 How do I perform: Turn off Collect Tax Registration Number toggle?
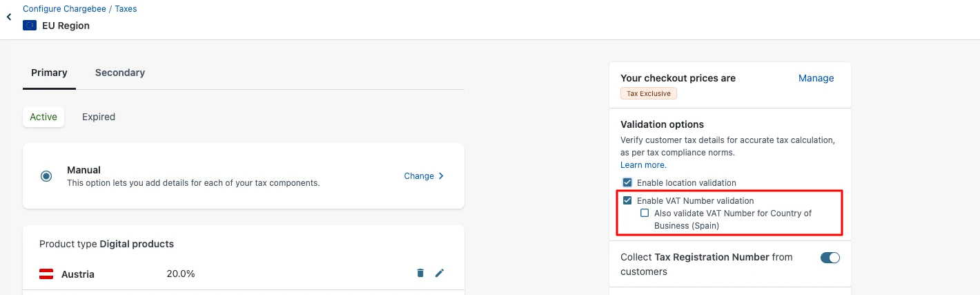(x=830, y=258)
